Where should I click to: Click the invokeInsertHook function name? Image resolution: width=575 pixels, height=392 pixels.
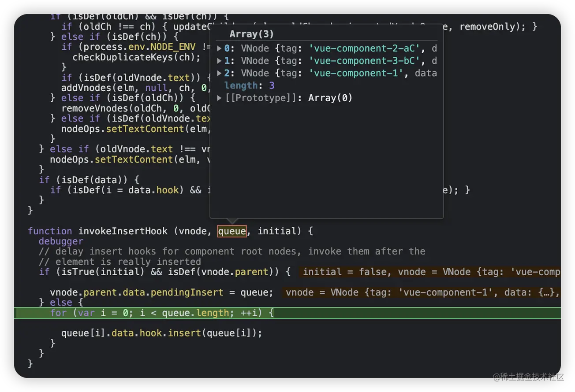(123, 231)
